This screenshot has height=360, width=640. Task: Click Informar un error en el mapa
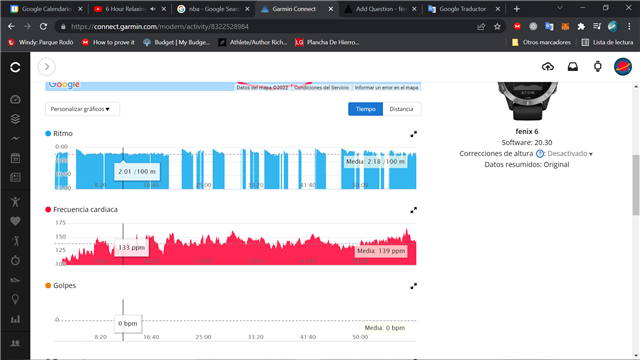pos(387,87)
